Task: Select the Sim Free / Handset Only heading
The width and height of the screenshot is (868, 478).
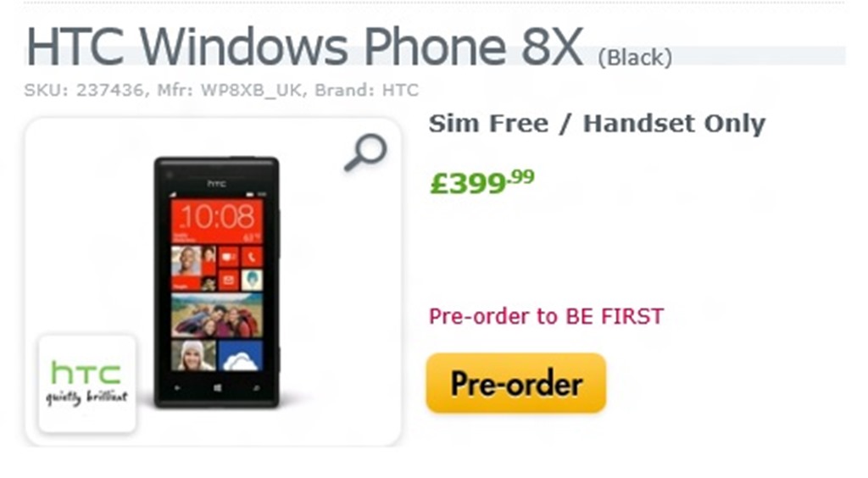Action: click(x=597, y=124)
